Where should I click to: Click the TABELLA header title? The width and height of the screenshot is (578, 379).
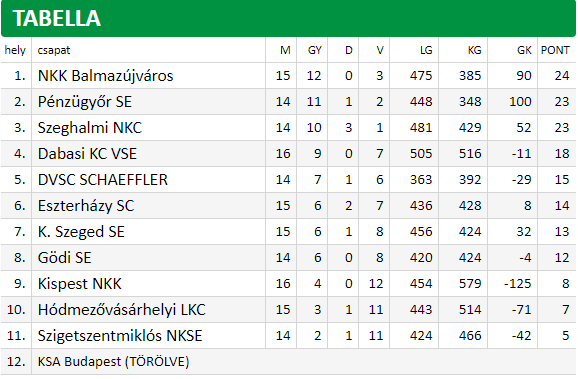[56, 18]
